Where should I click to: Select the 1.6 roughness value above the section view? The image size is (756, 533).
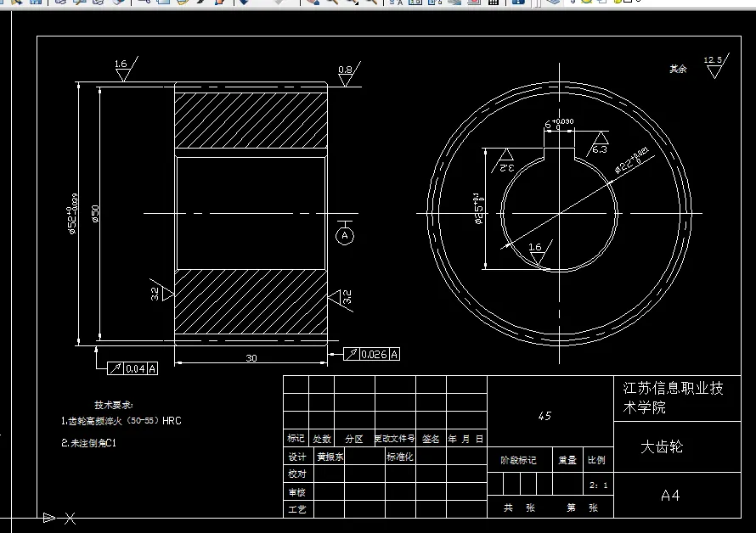[x=121, y=64]
